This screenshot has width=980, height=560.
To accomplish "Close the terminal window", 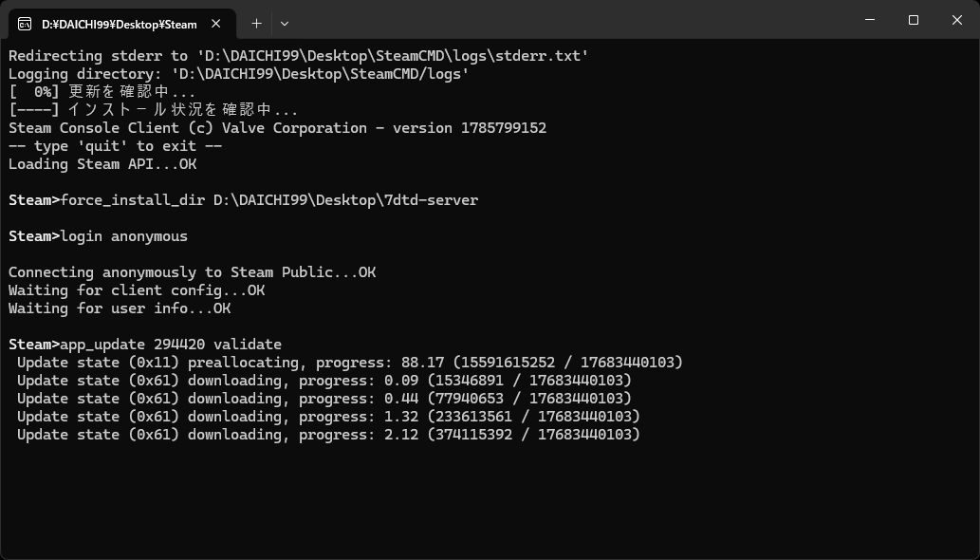I will 957,20.
